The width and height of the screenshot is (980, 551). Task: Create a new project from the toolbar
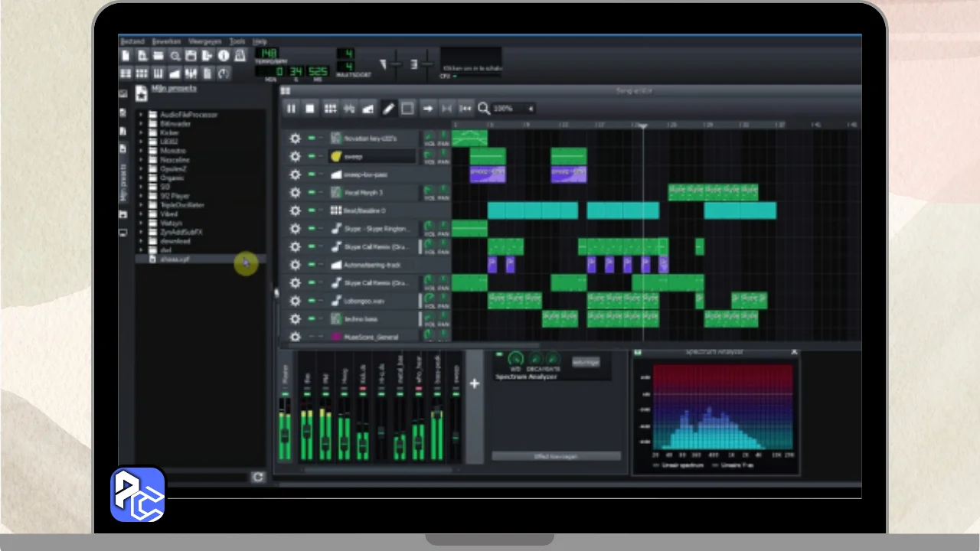coord(126,56)
